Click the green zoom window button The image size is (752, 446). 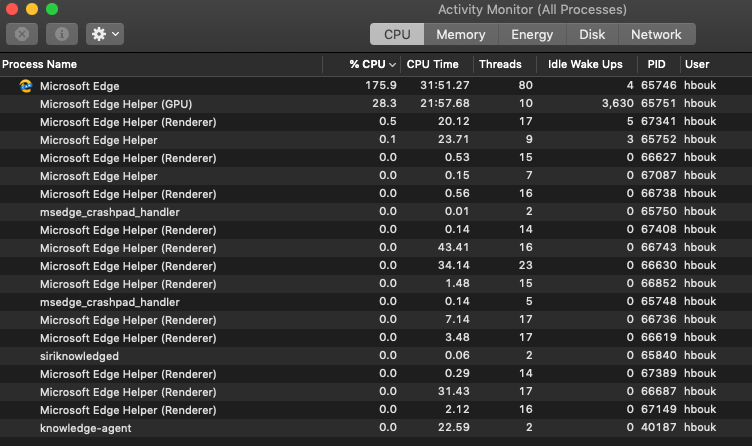52,9
